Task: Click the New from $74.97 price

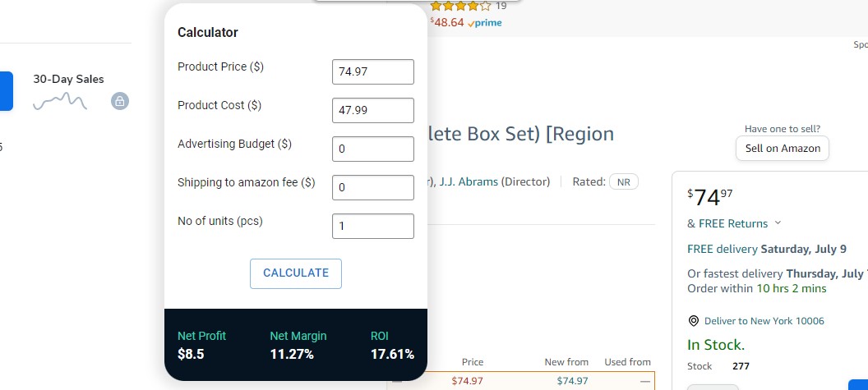Action: [572, 380]
